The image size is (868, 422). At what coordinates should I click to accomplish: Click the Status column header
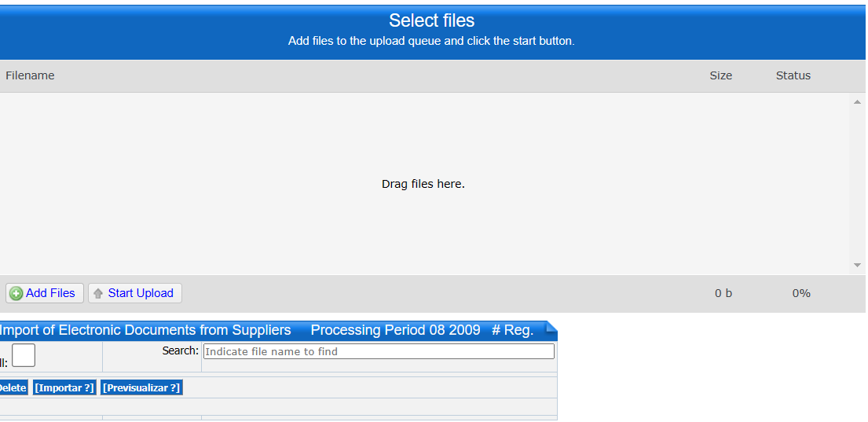click(793, 76)
